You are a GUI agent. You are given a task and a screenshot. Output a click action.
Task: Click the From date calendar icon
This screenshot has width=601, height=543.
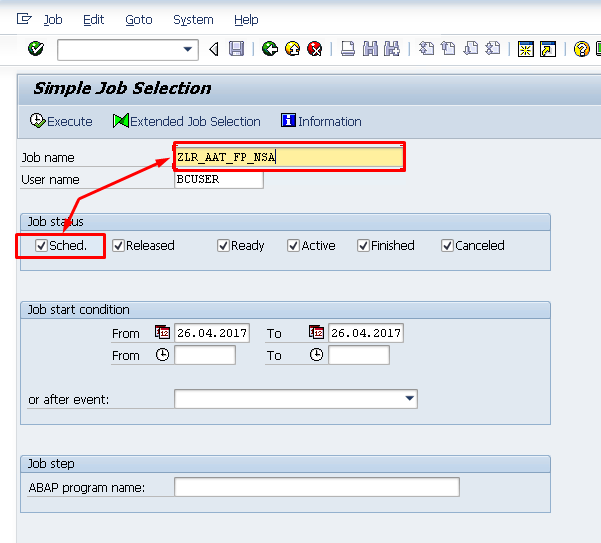(163, 332)
